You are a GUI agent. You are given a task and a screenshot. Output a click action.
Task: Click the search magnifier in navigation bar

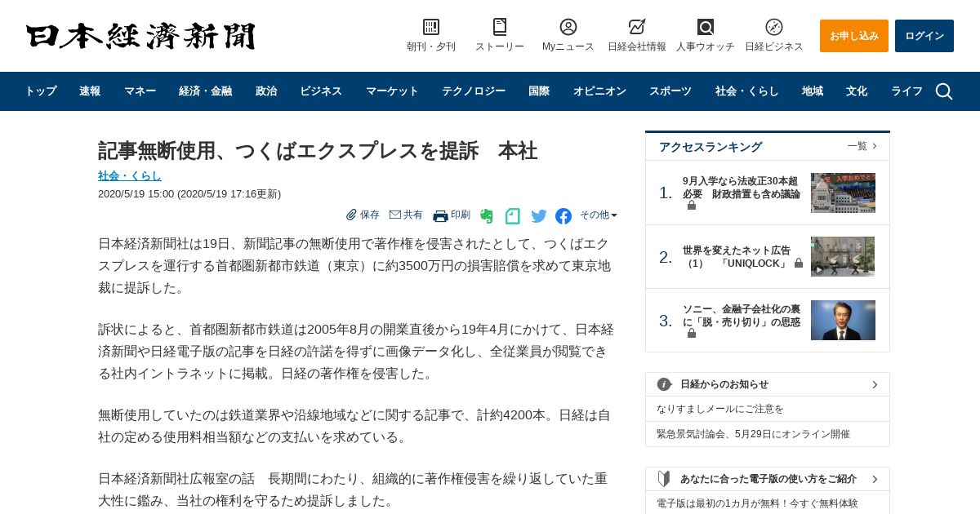[x=944, y=91]
